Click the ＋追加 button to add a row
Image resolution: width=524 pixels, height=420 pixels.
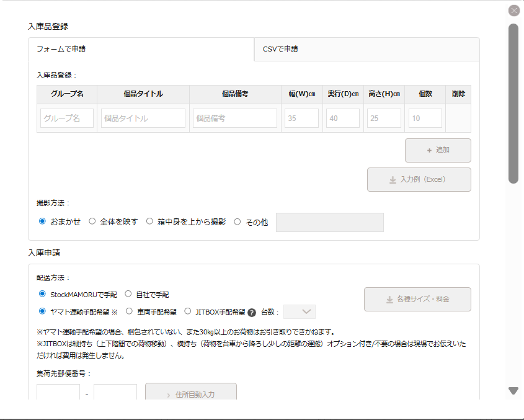coord(438,150)
